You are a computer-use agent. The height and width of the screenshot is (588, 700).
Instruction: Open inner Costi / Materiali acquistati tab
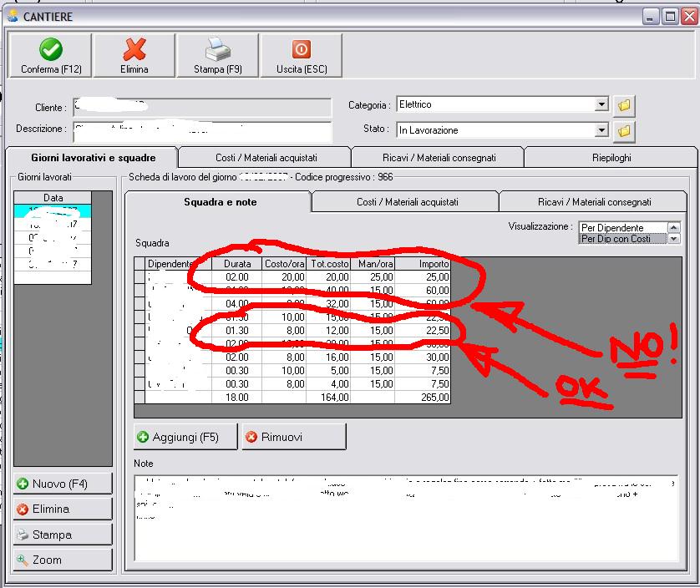[407, 202]
